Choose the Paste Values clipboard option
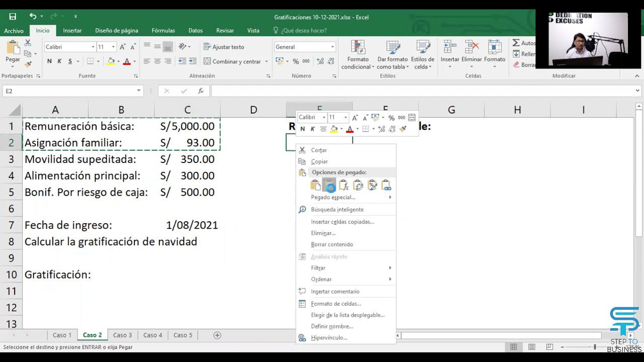The width and height of the screenshot is (644, 362). [329, 186]
